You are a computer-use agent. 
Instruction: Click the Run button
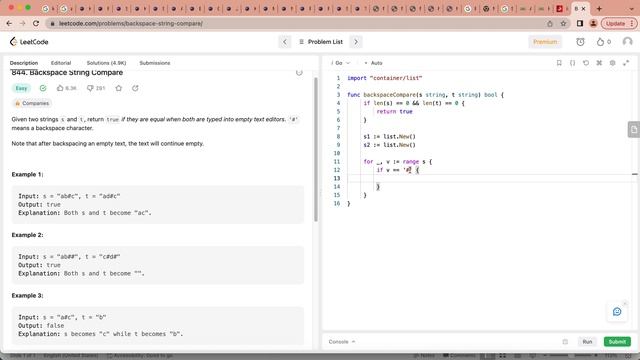pyautogui.click(x=587, y=342)
